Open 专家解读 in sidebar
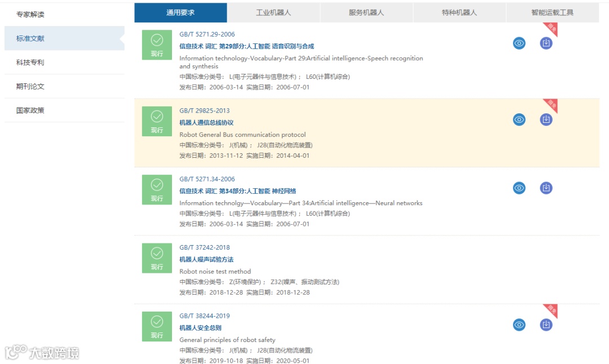This screenshot has width=609, height=364. tap(64, 14)
